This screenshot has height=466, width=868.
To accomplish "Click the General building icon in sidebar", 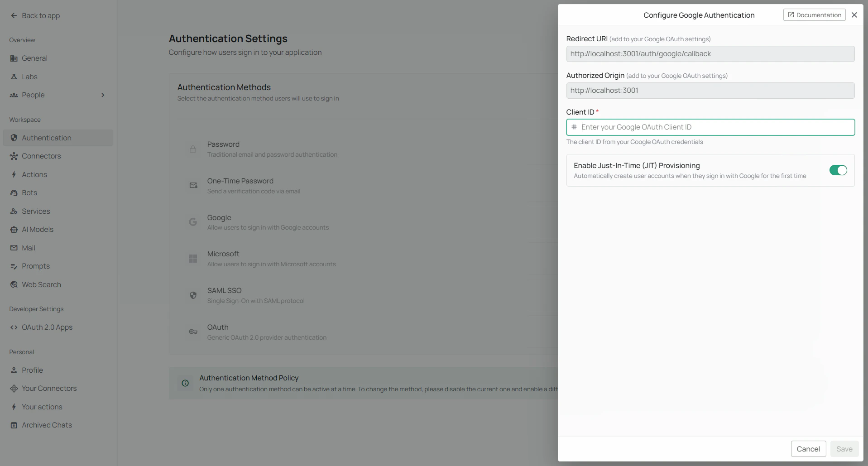I will [x=14, y=58].
